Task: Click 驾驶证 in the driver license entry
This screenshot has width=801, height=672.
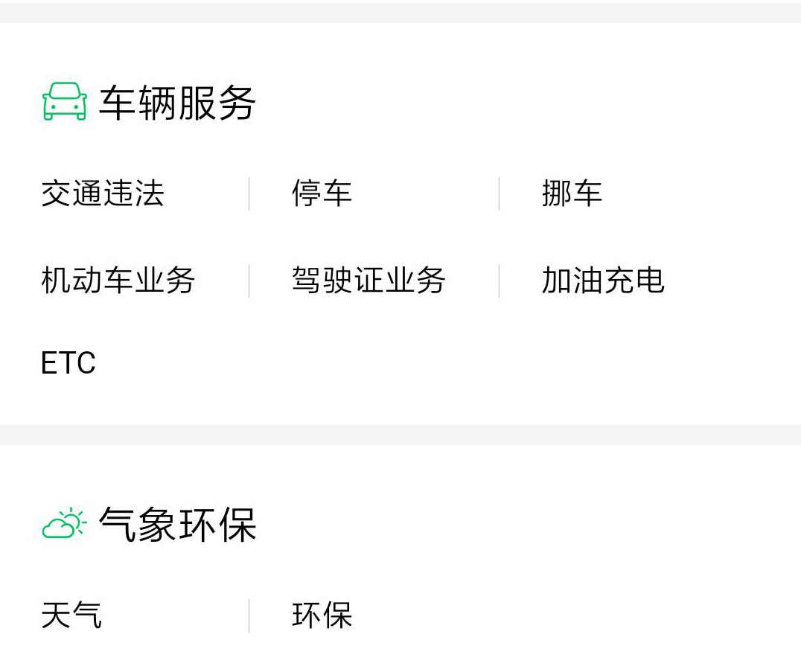Action: click(x=338, y=281)
